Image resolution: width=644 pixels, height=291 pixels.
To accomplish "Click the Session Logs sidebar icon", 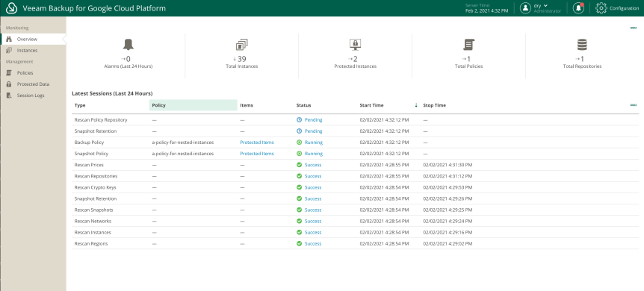I will [x=9, y=96].
